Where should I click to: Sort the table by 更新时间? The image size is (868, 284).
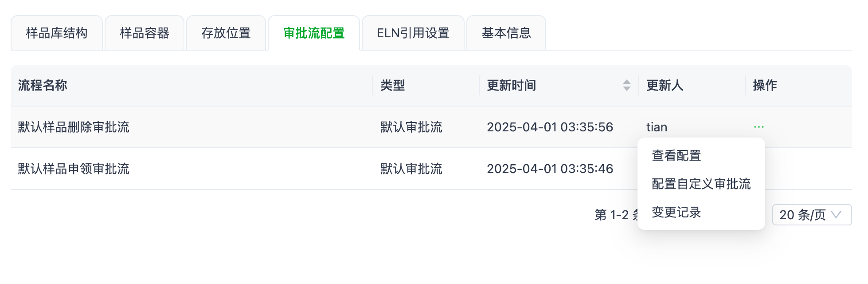pyautogui.click(x=511, y=85)
